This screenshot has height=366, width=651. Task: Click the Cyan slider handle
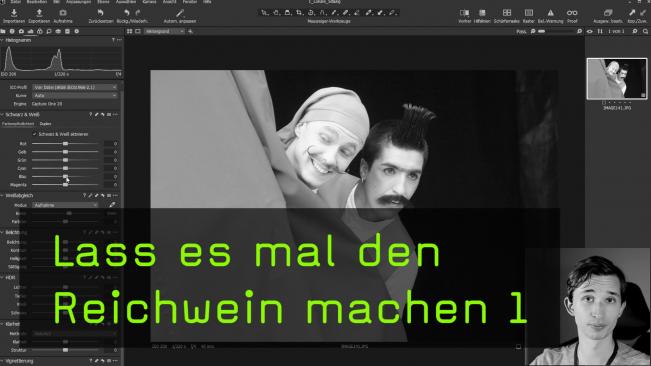[x=65, y=168]
